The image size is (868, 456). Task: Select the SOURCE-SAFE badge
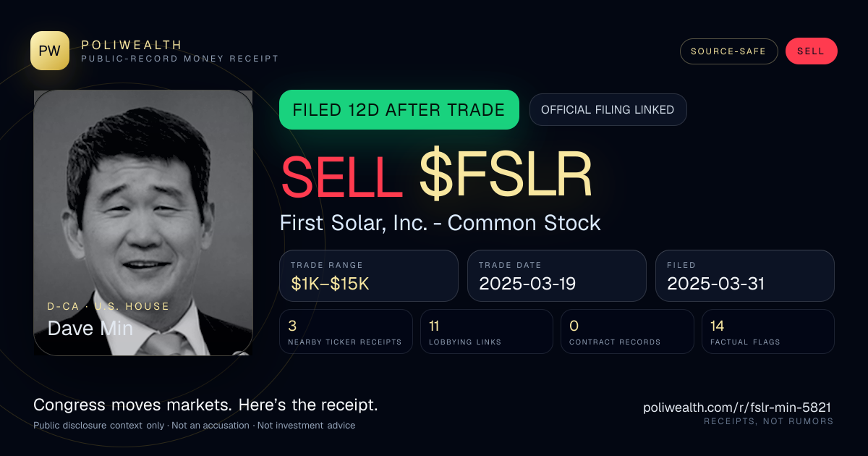click(x=728, y=51)
